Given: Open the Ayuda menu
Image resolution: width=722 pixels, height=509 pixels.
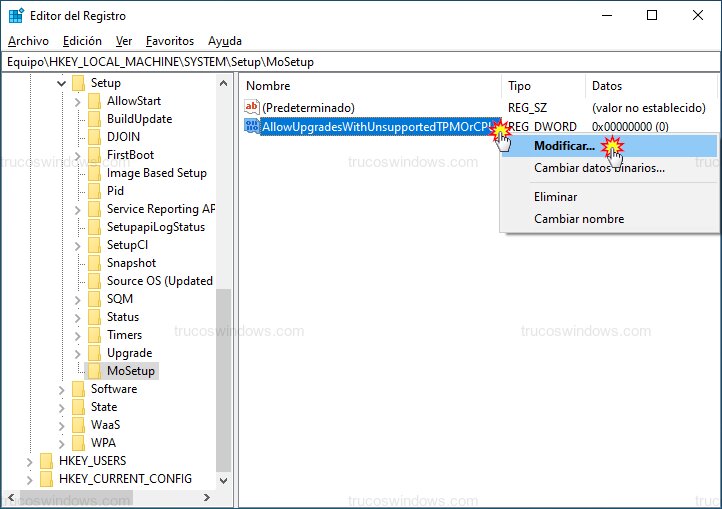Looking at the screenshot, I should pos(225,41).
